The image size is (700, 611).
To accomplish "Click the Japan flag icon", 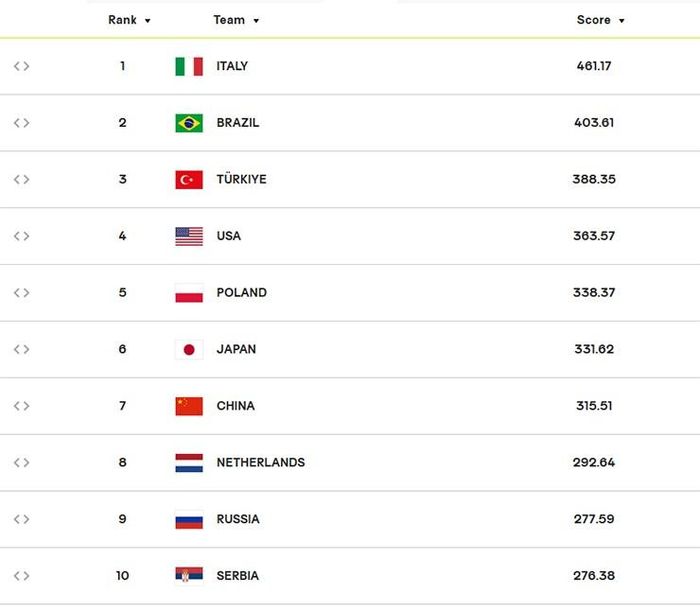I will (x=189, y=349).
